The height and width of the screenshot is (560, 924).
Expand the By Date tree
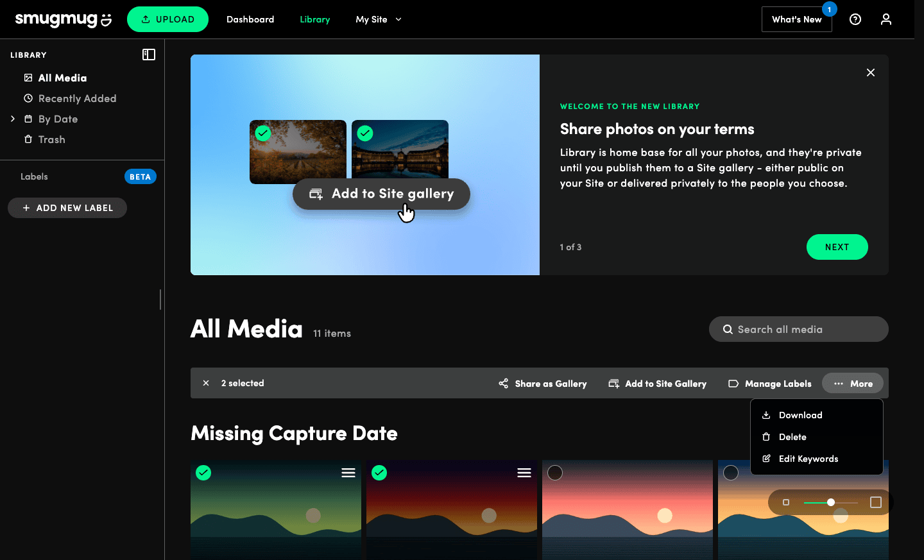pos(13,119)
